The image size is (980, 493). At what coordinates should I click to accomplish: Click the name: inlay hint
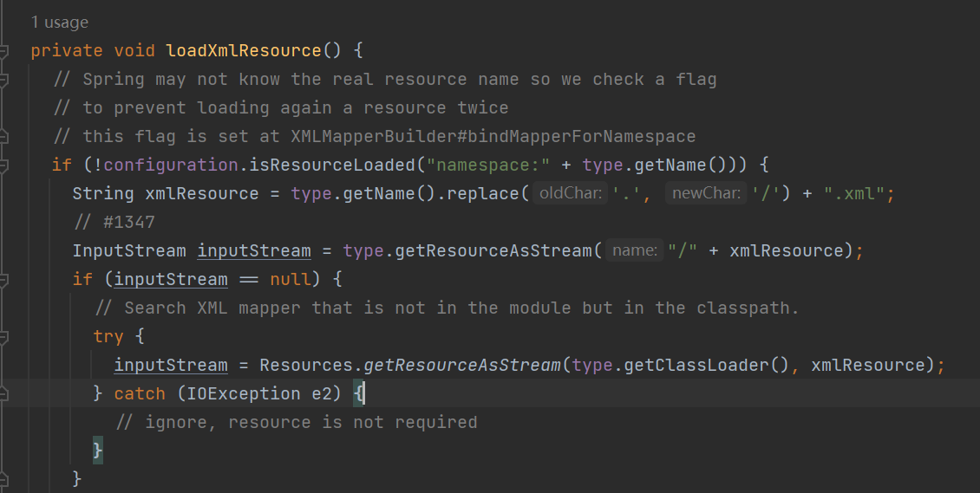tap(634, 250)
